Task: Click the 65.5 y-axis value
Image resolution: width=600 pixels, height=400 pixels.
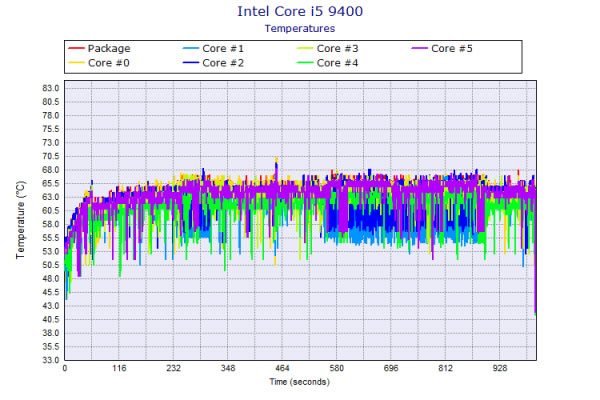Action: click(51, 183)
